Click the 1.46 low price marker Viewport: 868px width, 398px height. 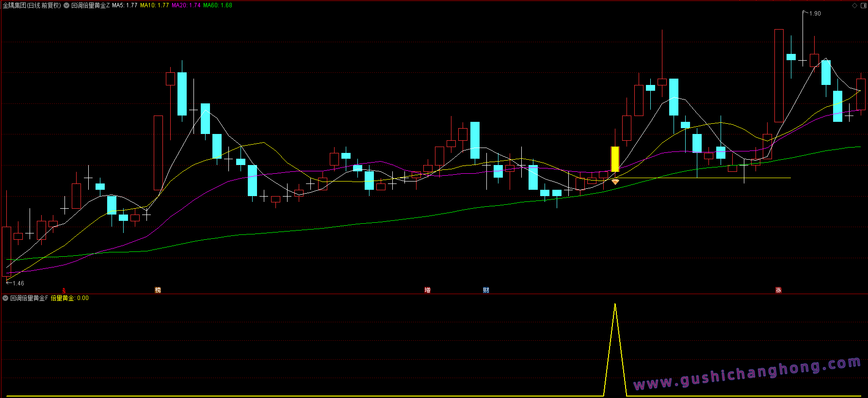coord(18,283)
